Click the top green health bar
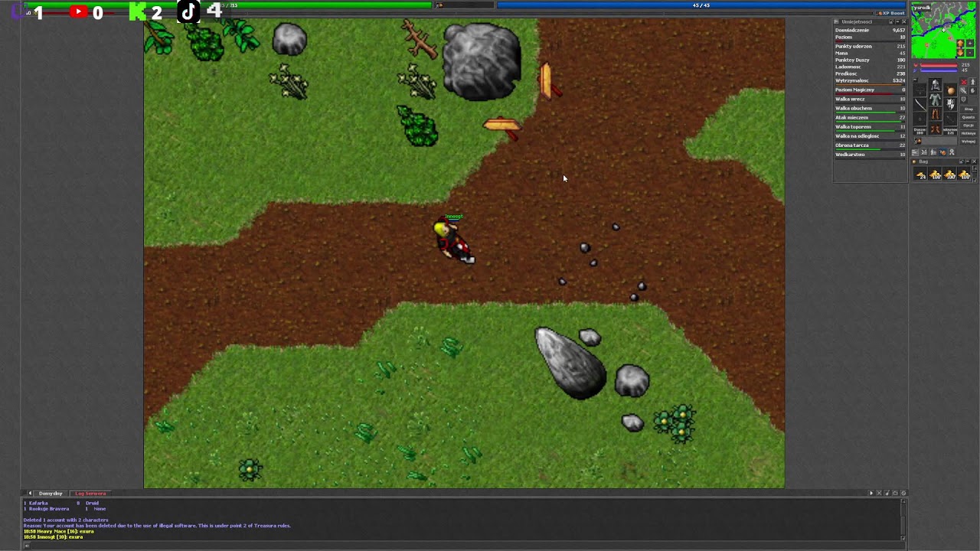Image resolution: width=980 pixels, height=551 pixels. click(x=227, y=5)
